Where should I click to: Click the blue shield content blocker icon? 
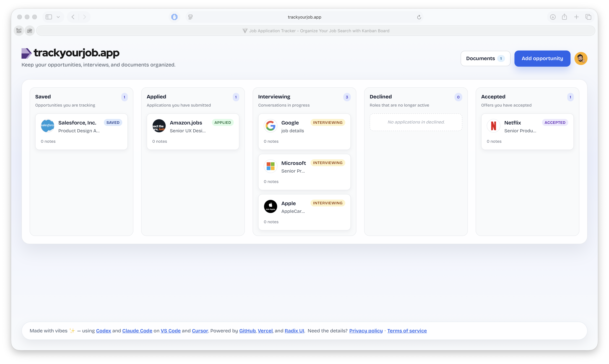[x=174, y=17]
